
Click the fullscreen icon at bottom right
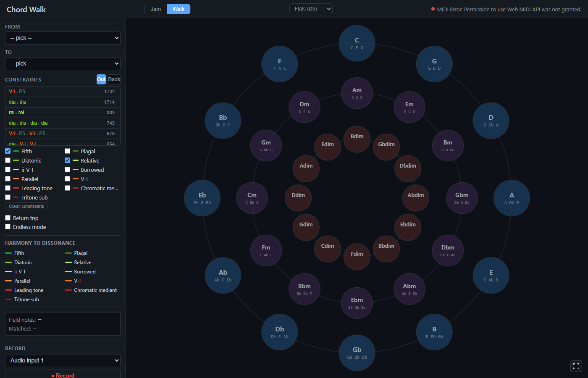point(576,366)
